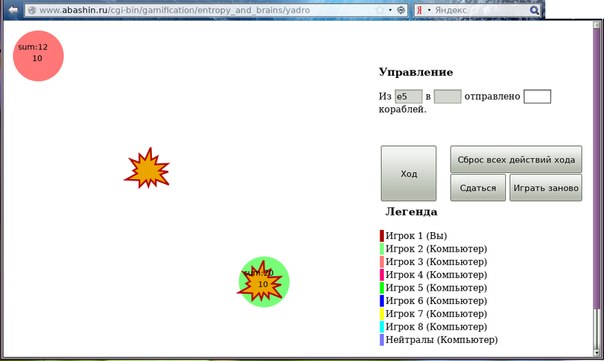Click Сброс всех действий хода button
Image resolution: width=604 pixels, height=361 pixels.
516,159
